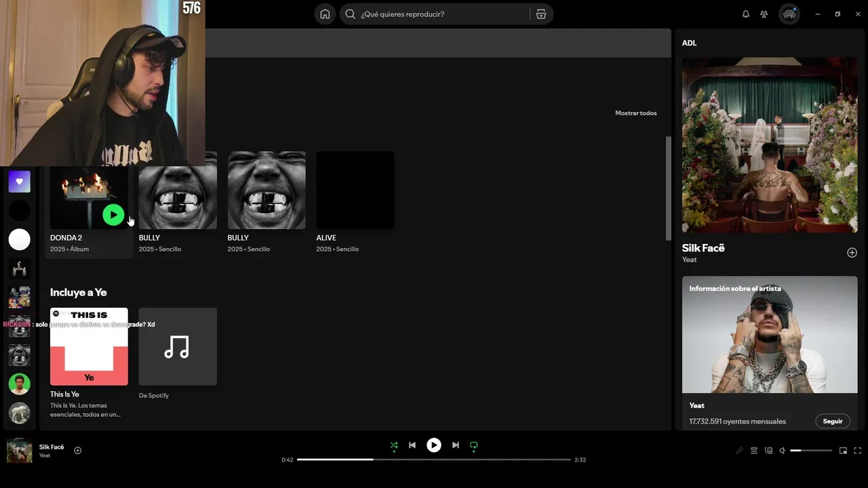The height and width of the screenshot is (488, 868).
Task: Open now-playing cover art in bottom bar
Action: tap(20, 451)
